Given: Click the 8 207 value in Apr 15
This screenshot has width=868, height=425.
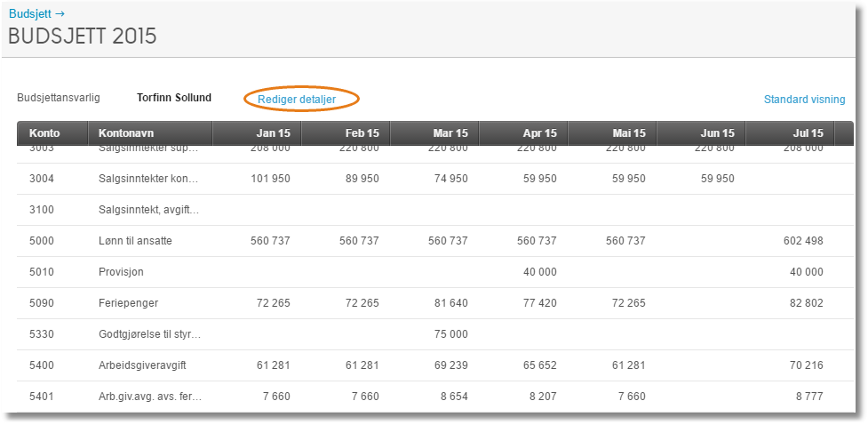Looking at the screenshot, I should click(543, 397).
